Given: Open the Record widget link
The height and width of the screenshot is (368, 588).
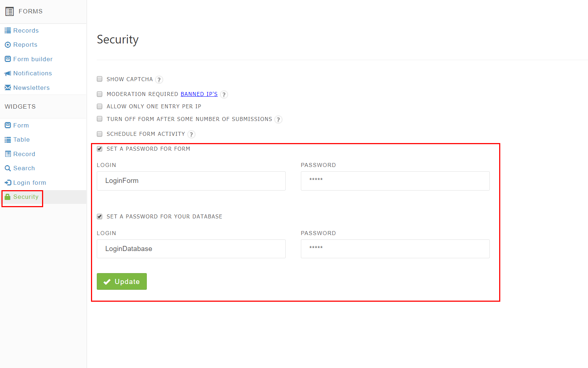Looking at the screenshot, I should coord(24,154).
